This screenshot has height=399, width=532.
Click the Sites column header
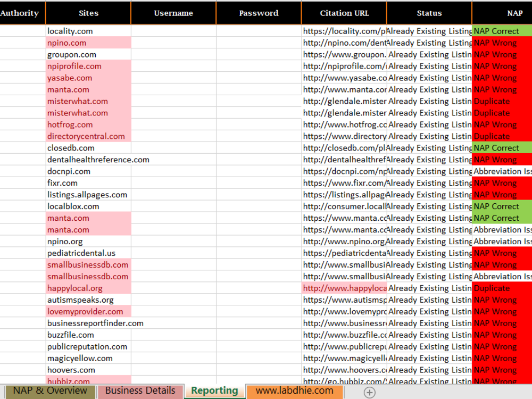[88, 13]
